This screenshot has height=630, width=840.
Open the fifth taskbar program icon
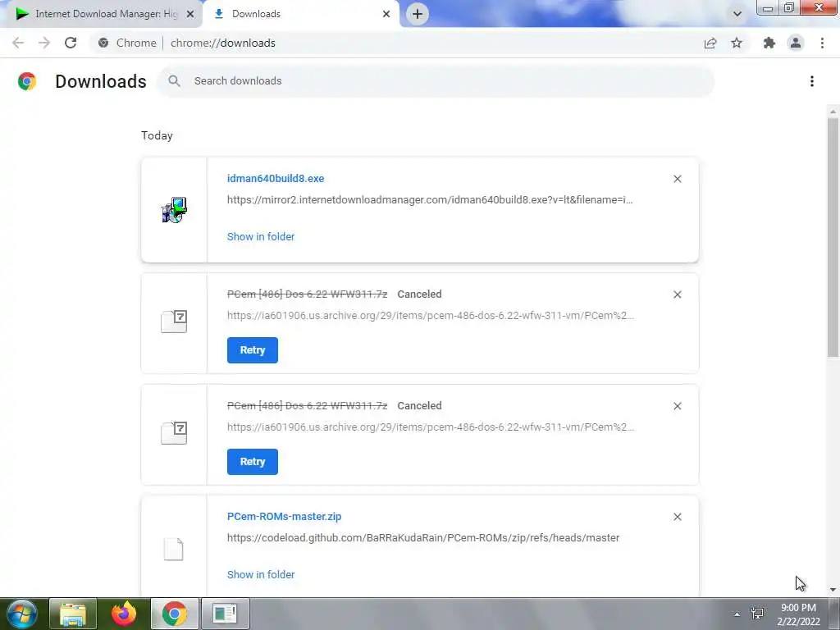click(x=225, y=614)
